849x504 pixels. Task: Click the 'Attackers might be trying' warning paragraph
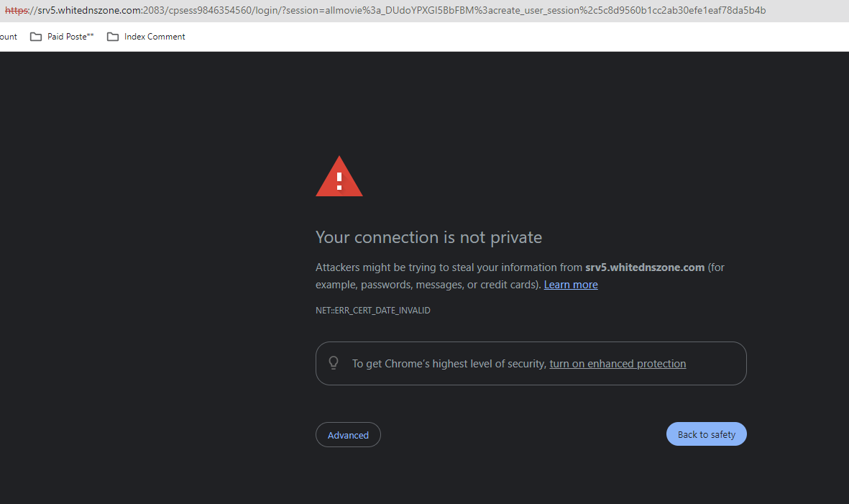[x=520, y=276]
